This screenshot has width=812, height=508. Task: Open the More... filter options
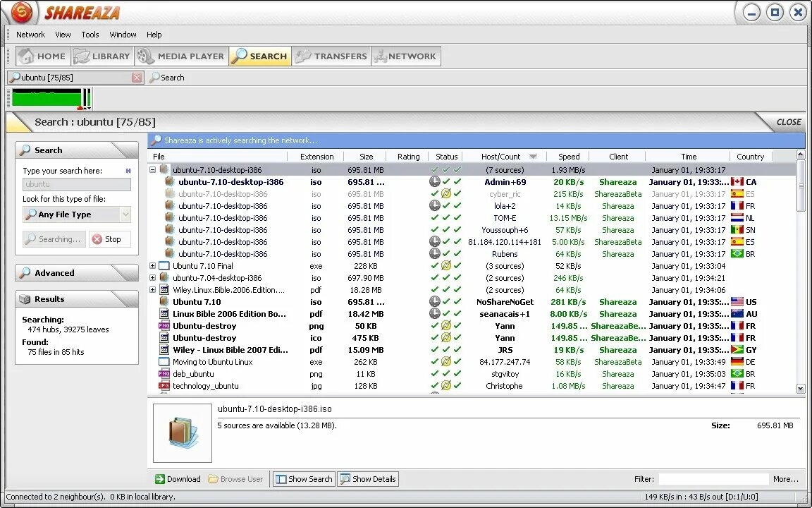[x=786, y=479]
